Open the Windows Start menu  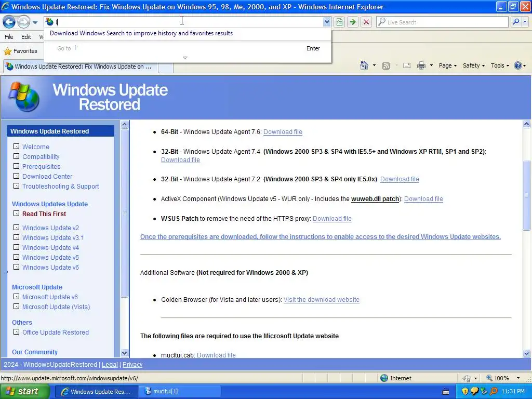[x=25, y=392]
